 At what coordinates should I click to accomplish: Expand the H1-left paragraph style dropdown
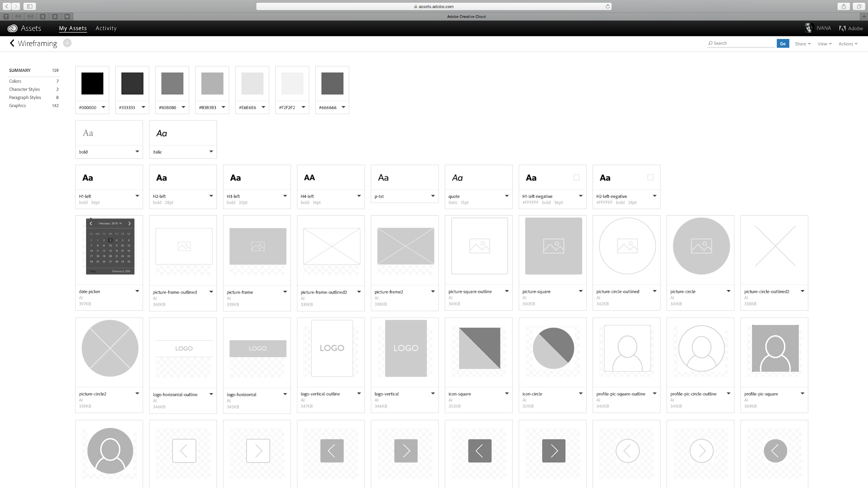coord(138,195)
